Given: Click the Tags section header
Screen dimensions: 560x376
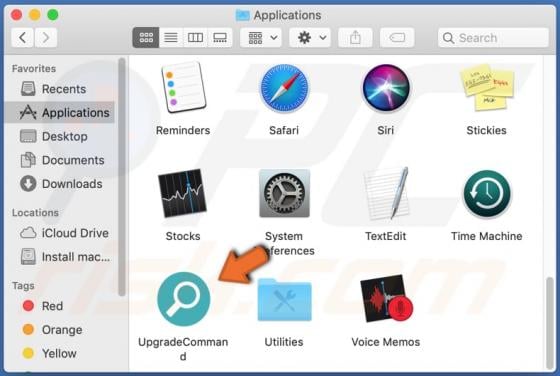Looking at the screenshot, I should point(23,286).
